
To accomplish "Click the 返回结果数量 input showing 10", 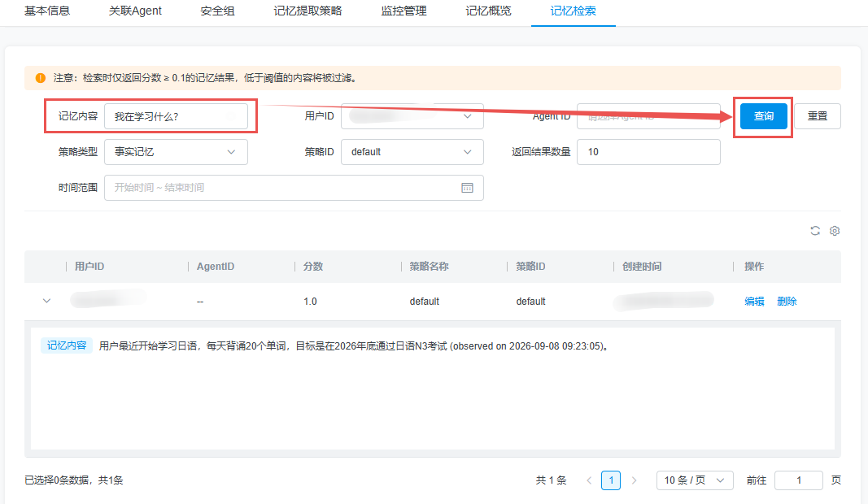I will click(x=648, y=152).
